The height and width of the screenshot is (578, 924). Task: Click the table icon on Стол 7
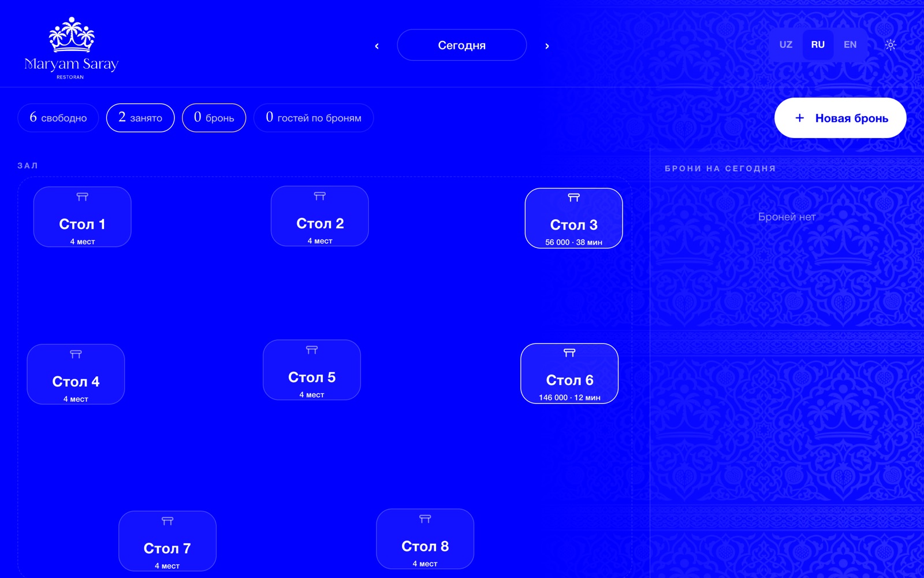167,521
